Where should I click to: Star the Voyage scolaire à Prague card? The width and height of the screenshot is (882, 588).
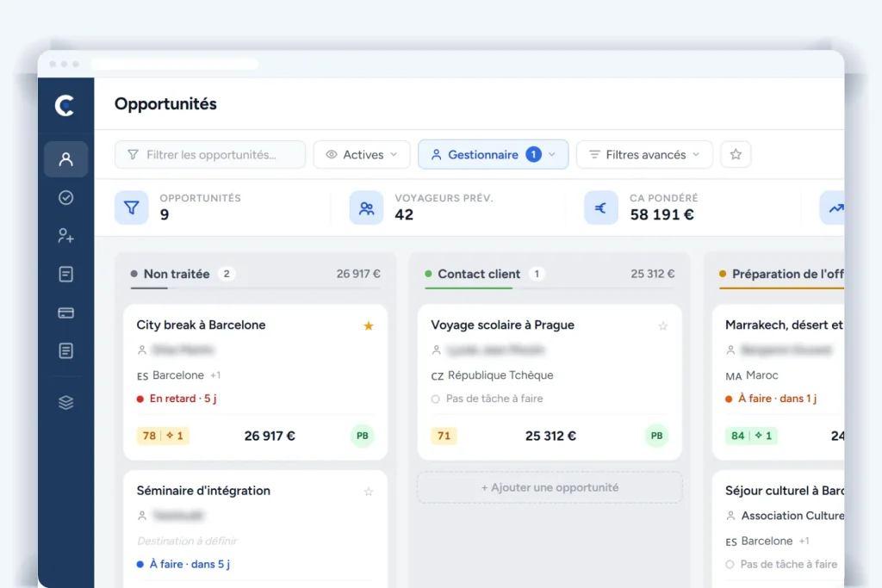pyautogui.click(x=663, y=326)
